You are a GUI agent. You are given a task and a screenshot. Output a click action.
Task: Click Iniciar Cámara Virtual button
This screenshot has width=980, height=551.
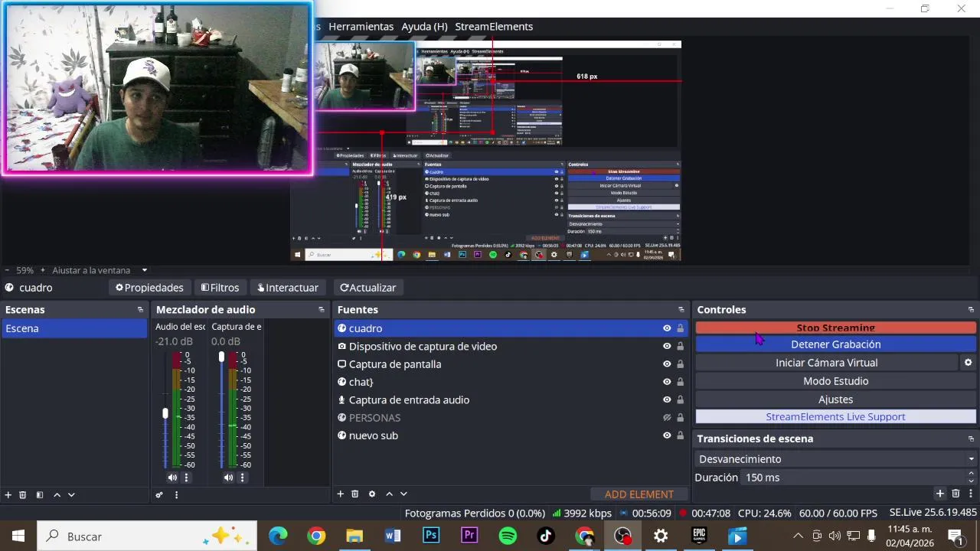(x=827, y=363)
